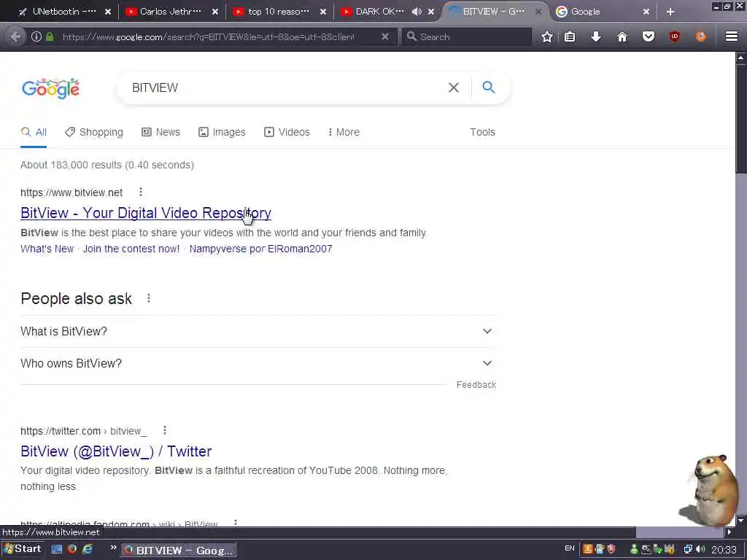Click the horizontal scrollbar right arrow

pos(729,532)
